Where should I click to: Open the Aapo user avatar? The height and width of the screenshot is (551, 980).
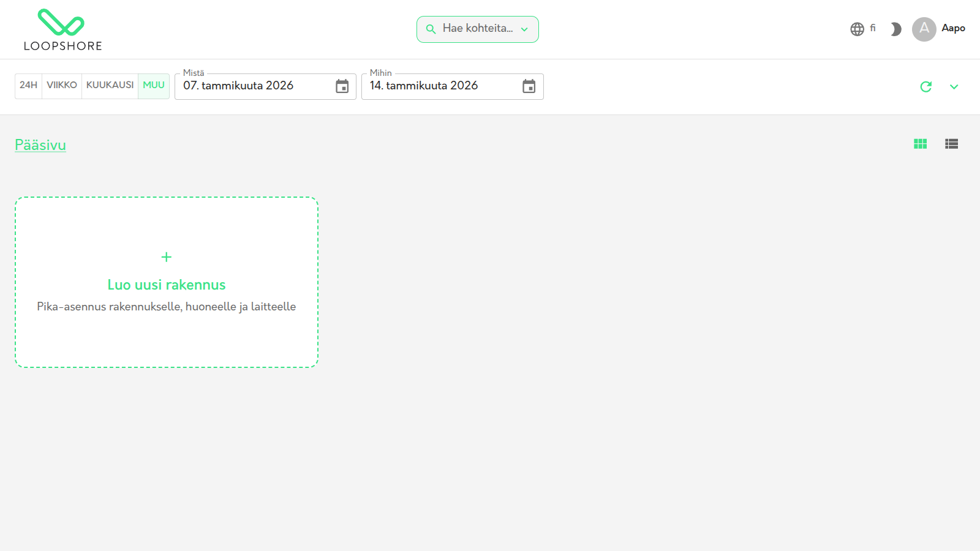924,29
